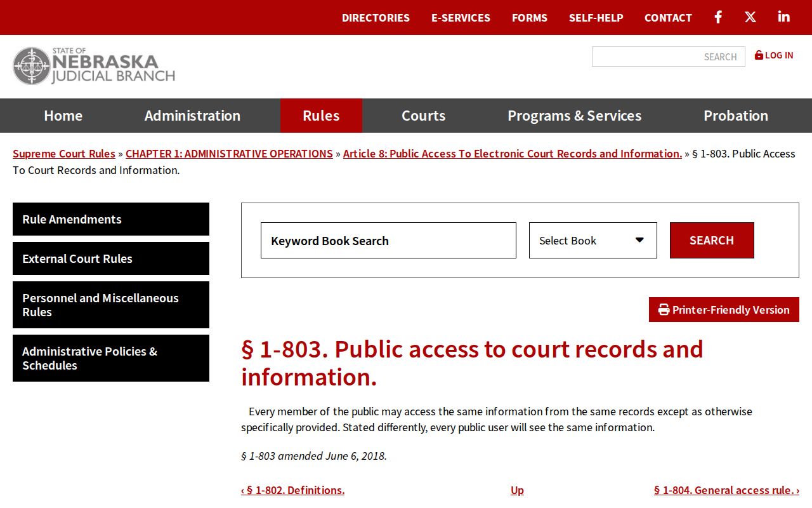The height and width of the screenshot is (508, 812).
Task: Select the Rules navigation tab
Action: point(321,116)
